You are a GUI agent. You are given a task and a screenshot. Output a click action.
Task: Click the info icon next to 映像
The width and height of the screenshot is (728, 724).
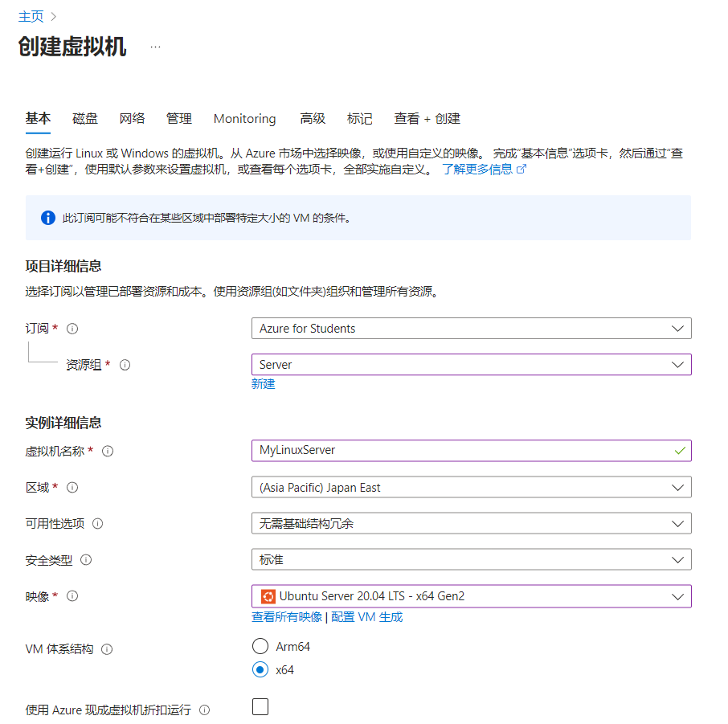72,595
